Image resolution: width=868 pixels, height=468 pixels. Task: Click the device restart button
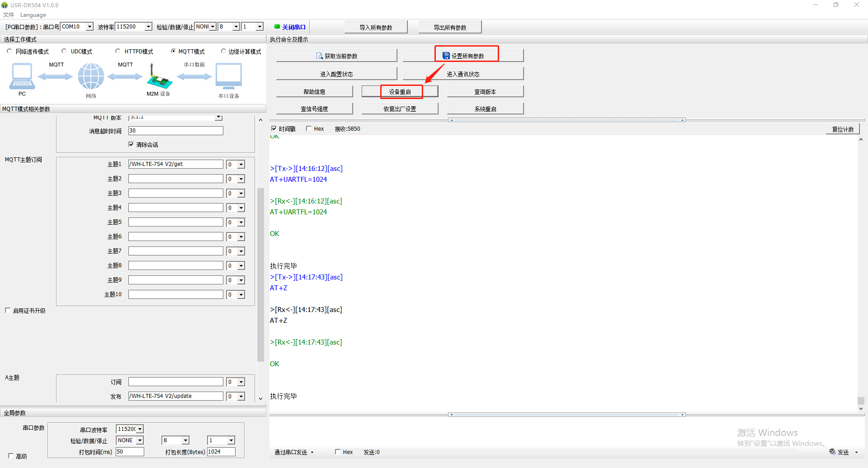point(400,92)
